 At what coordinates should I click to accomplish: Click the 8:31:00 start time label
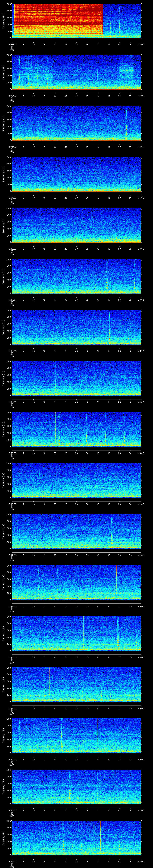(12, 44)
